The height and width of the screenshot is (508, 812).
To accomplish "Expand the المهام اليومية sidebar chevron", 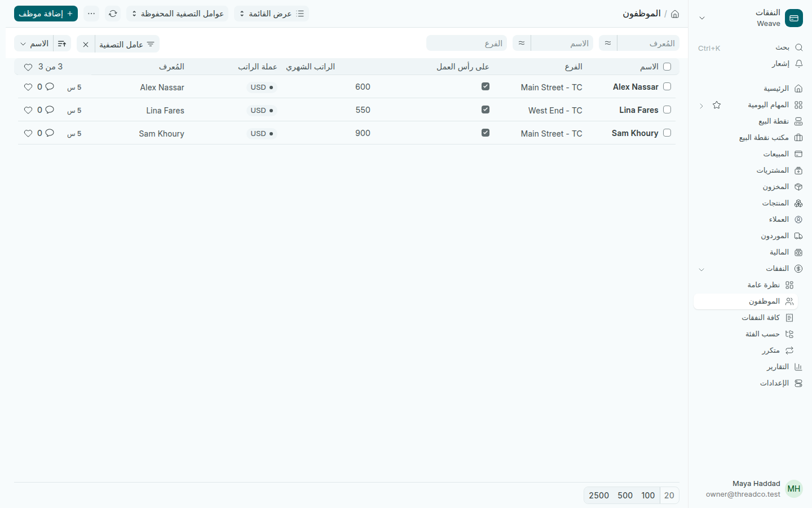I will pyautogui.click(x=701, y=106).
